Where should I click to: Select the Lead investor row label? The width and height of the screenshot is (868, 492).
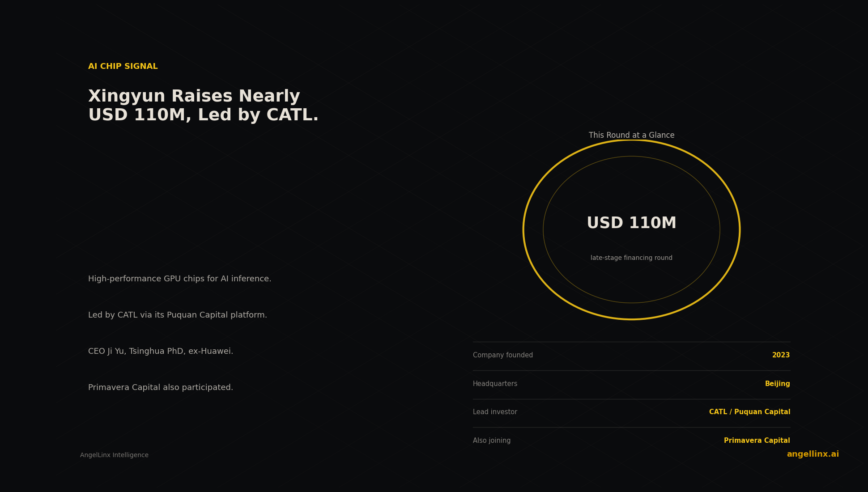tap(495, 412)
